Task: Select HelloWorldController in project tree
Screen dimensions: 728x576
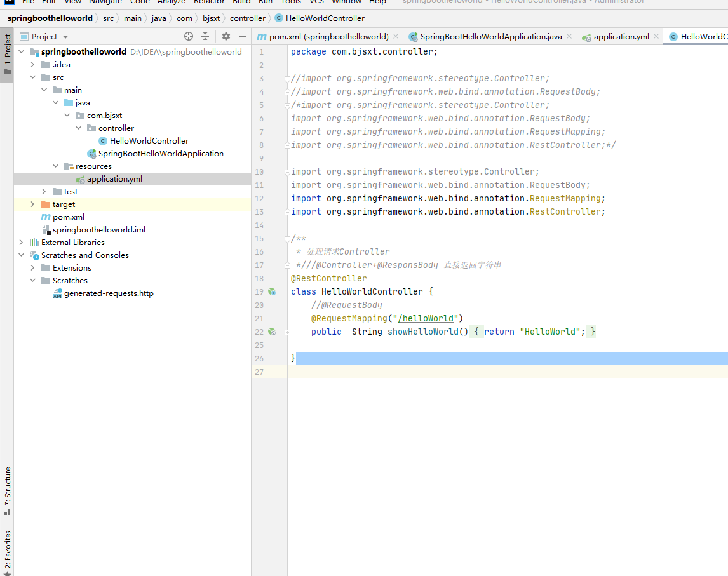Action: pos(149,140)
